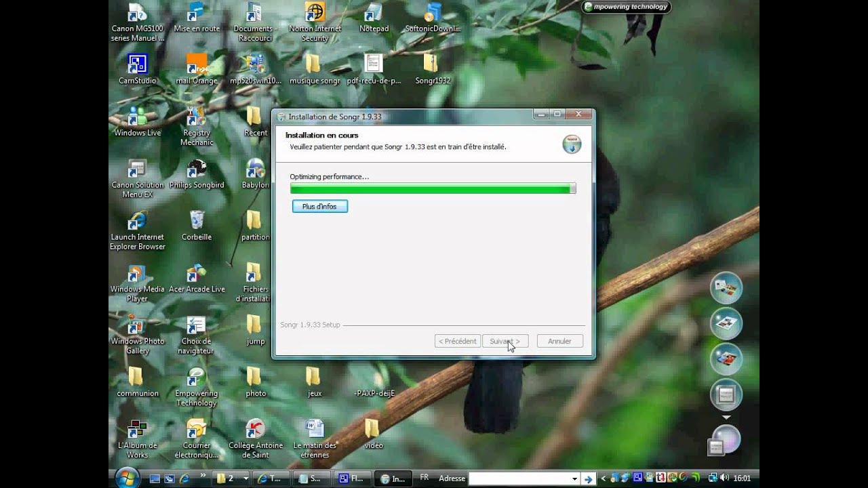Click the volume speaker tray icon
This screenshot has height=488, width=868.
pyautogui.click(x=724, y=479)
